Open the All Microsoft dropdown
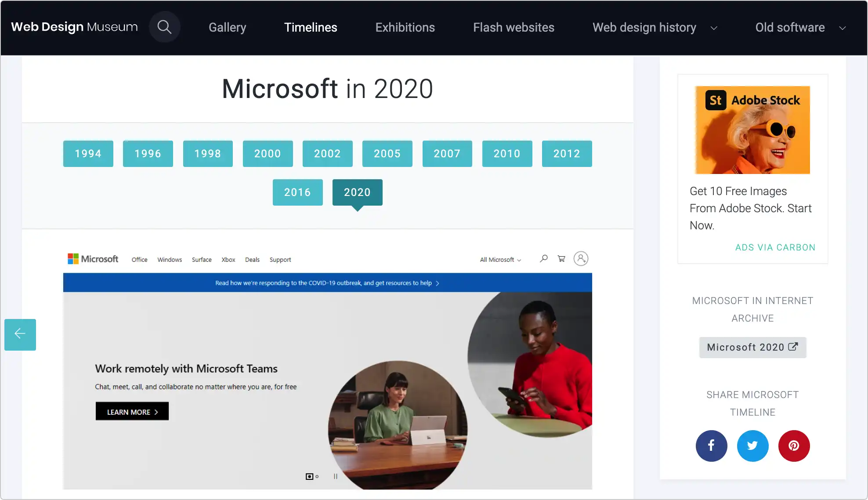 click(x=500, y=260)
